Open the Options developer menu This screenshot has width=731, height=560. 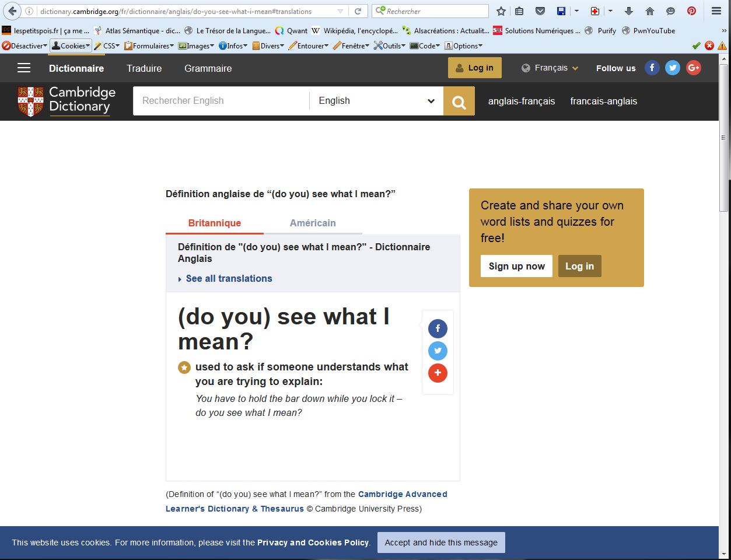pyautogui.click(x=464, y=45)
